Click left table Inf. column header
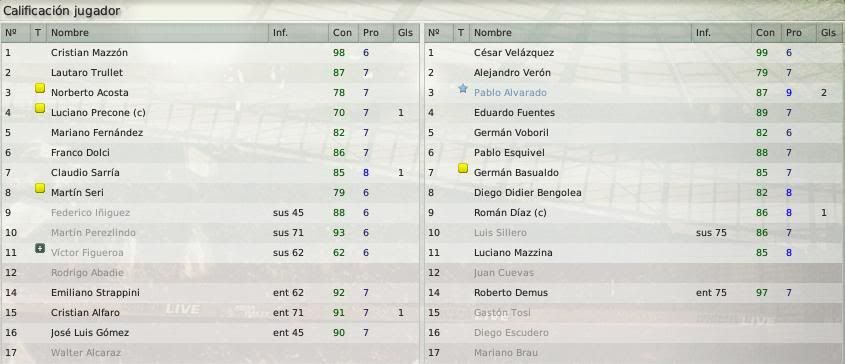Screen dimensions: 845x364 point(280,32)
